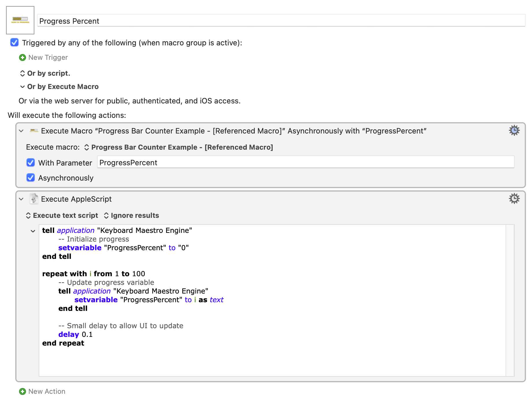This screenshot has width=532, height=401.
Task: Collapse the Or by Execute Macro section
Action: pyautogui.click(x=22, y=87)
